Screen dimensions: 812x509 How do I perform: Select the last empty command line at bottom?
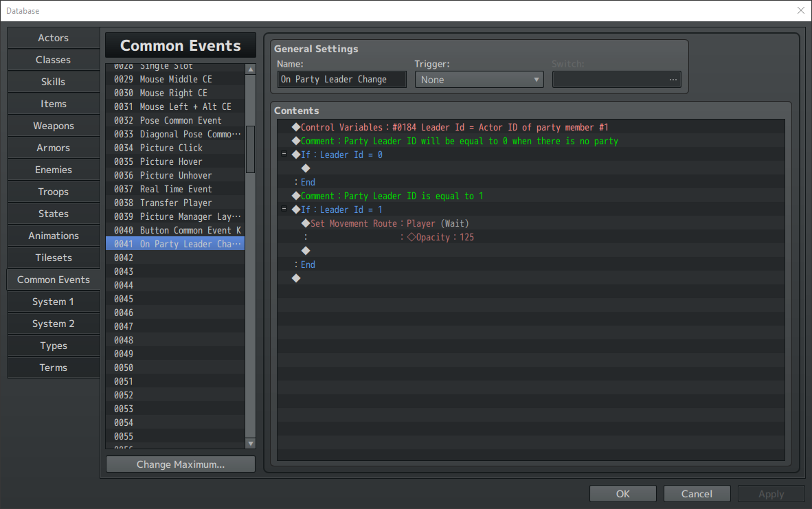click(x=531, y=278)
